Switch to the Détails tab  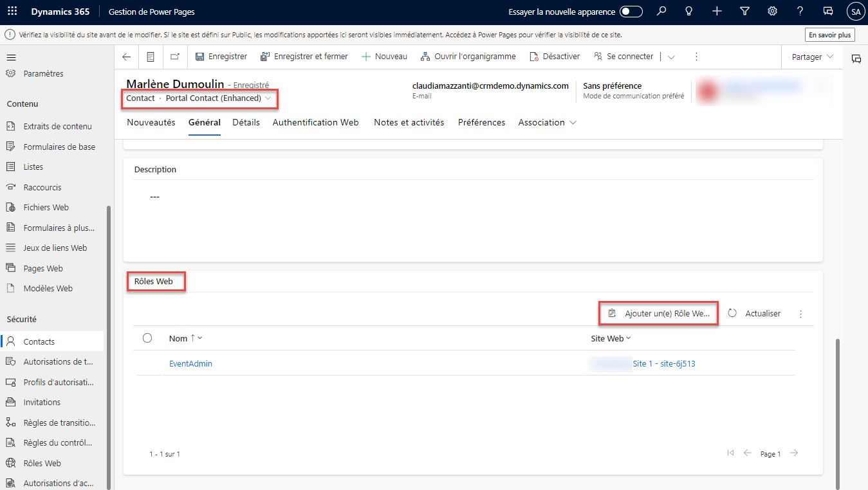[246, 122]
